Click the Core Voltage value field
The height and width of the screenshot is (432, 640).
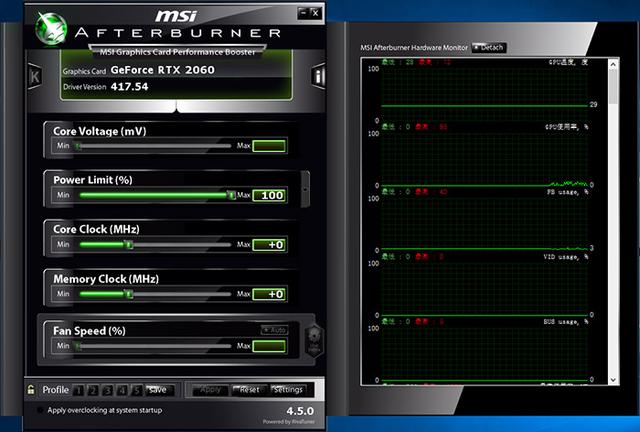click(269, 146)
